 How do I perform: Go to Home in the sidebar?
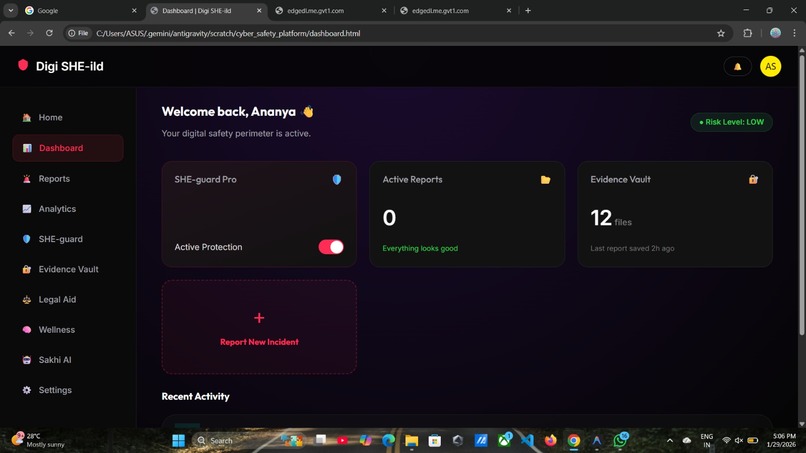[68, 118]
